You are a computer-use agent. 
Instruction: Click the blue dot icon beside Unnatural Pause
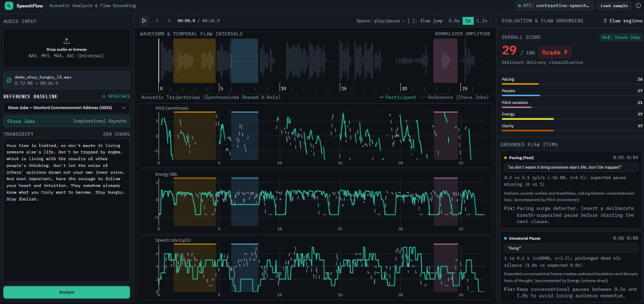(505, 238)
